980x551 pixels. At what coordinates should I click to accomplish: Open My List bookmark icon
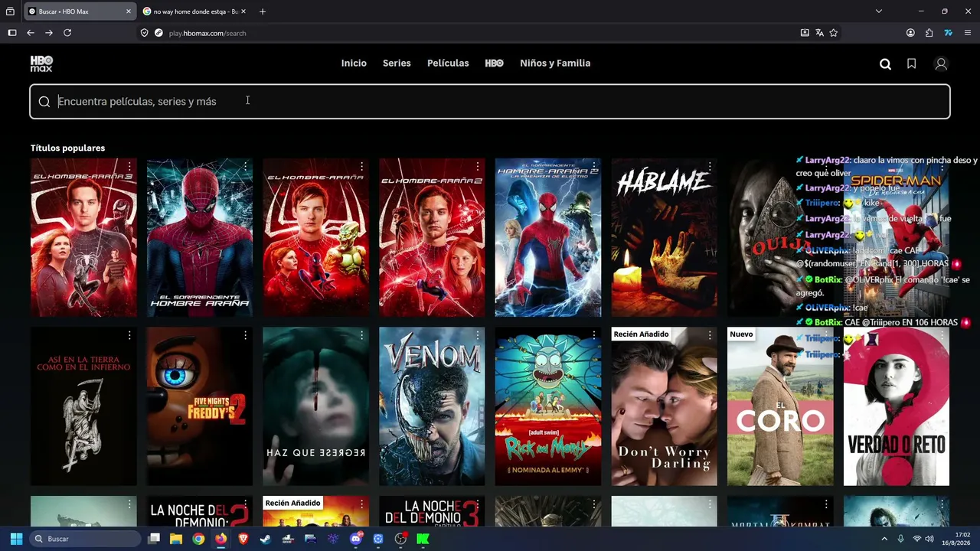pyautogui.click(x=911, y=64)
